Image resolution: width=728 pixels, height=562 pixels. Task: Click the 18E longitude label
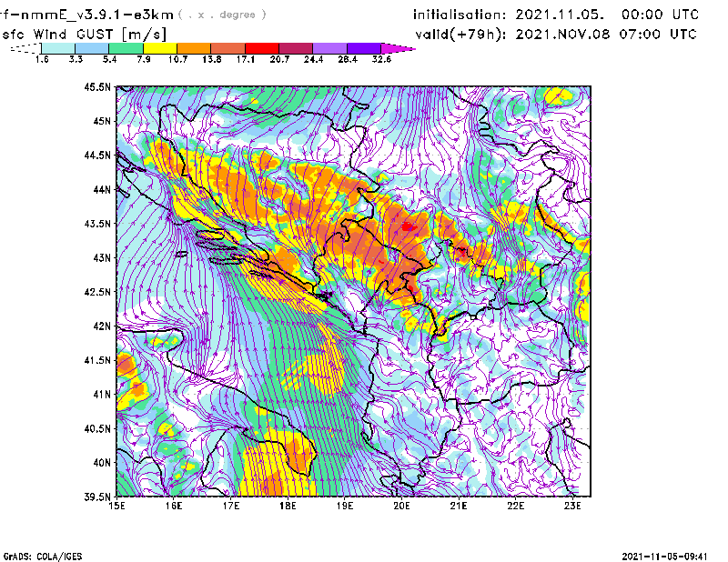point(288,506)
